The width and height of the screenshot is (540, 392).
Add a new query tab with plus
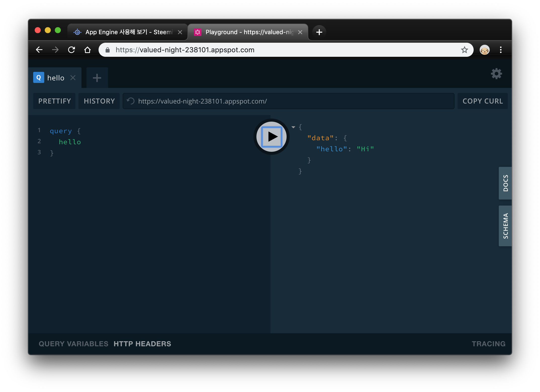(x=97, y=78)
